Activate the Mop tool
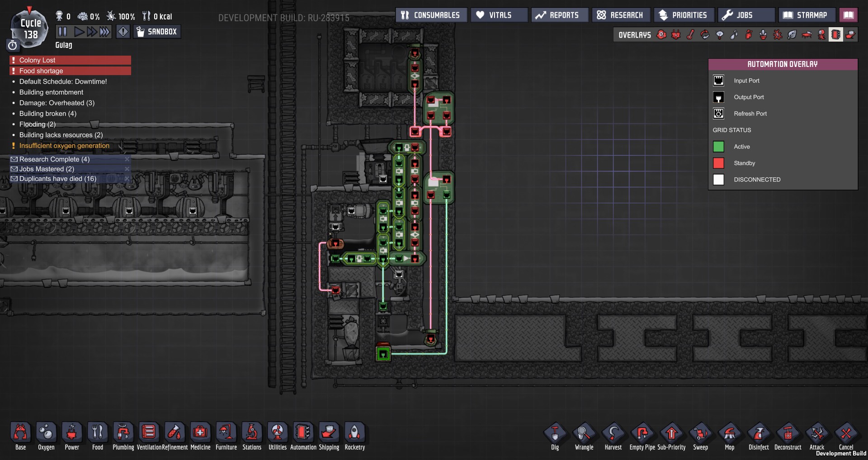The image size is (868, 460). [729, 434]
